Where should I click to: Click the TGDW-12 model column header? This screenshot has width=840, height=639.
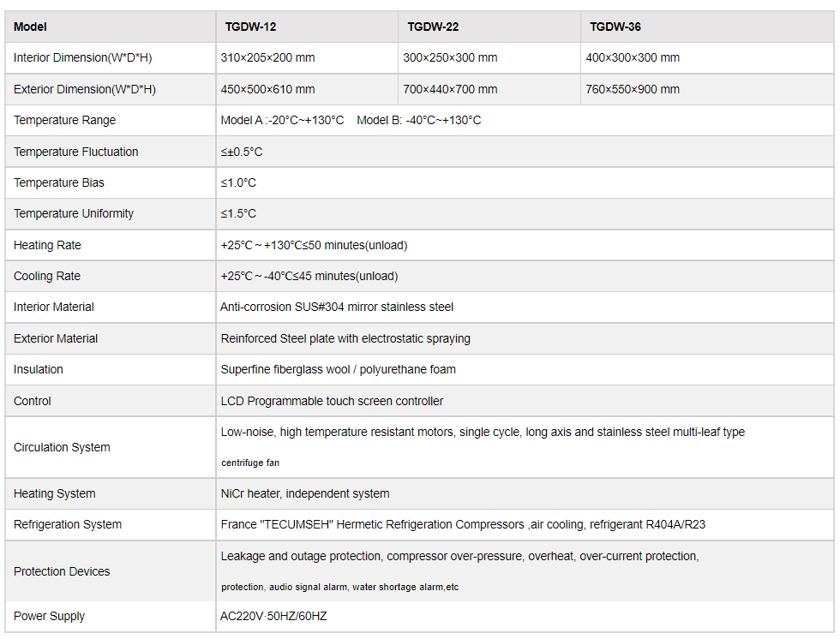point(250,27)
